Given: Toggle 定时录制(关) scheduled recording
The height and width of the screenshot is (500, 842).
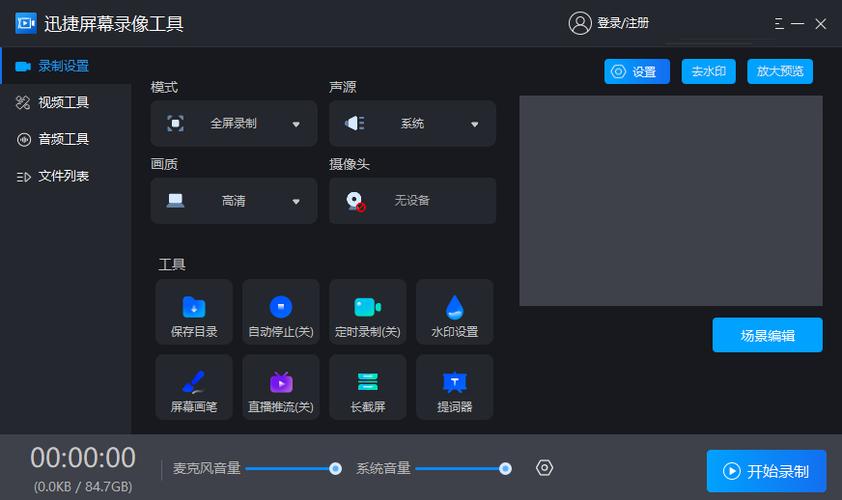Looking at the screenshot, I should tap(368, 312).
